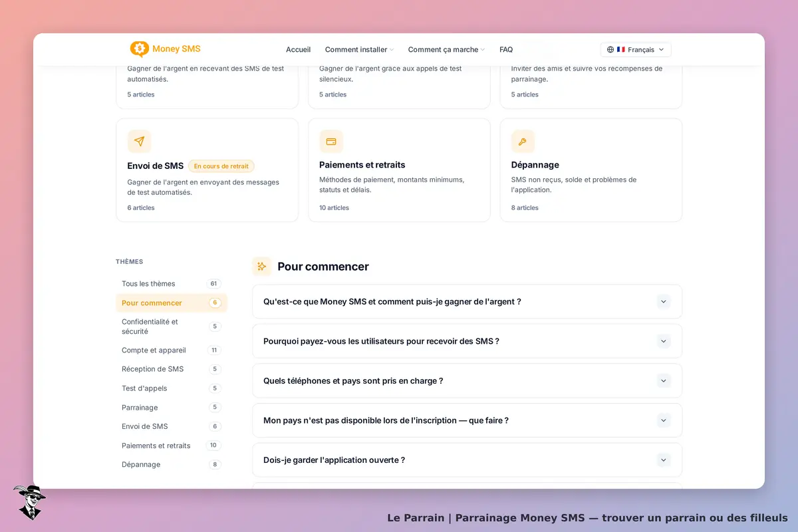Screen dimensions: 798x532
Task: Select Compte et appareil theme
Action: tap(172, 350)
